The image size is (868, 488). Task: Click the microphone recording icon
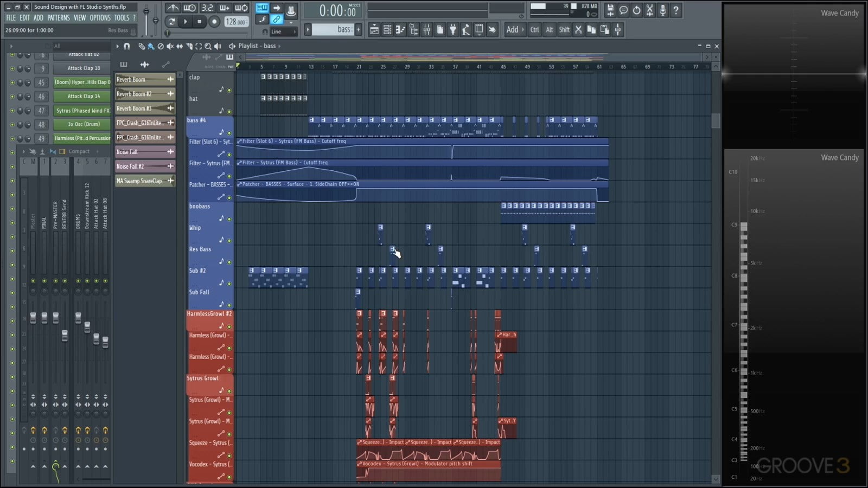coord(662,10)
